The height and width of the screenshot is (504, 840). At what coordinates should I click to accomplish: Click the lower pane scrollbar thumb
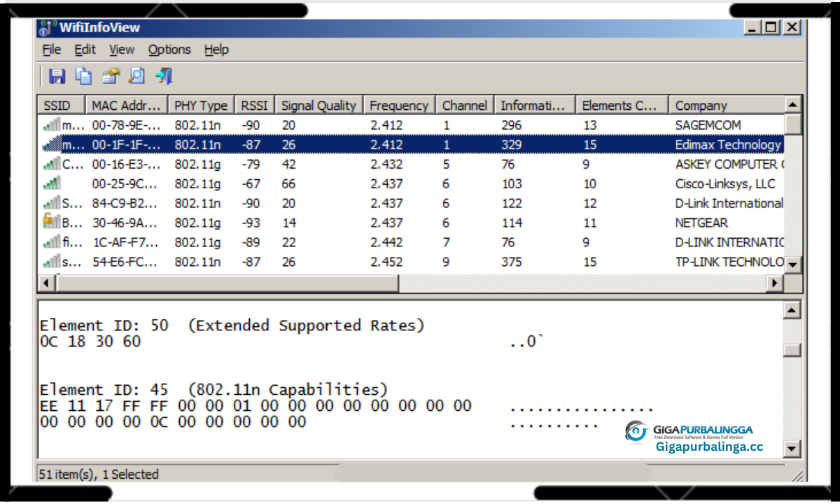point(792,350)
